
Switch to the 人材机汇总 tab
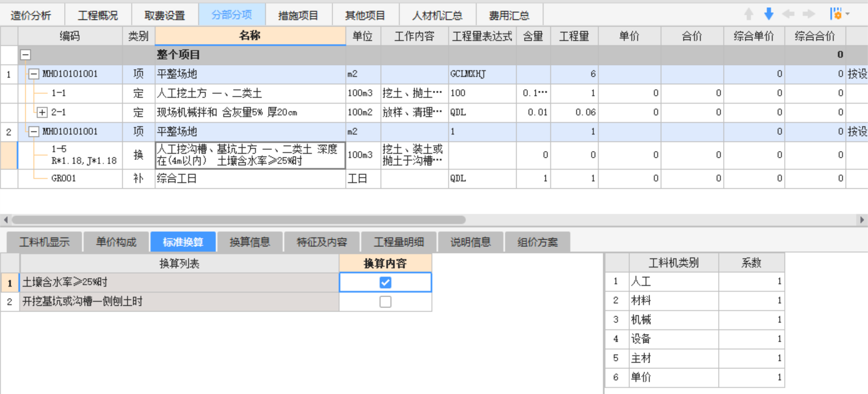click(437, 15)
